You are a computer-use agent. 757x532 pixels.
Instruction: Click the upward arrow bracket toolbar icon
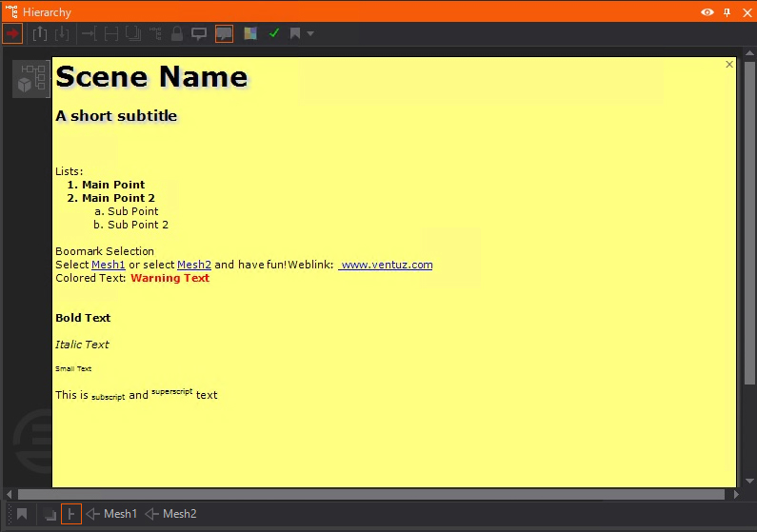click(40, 34)
